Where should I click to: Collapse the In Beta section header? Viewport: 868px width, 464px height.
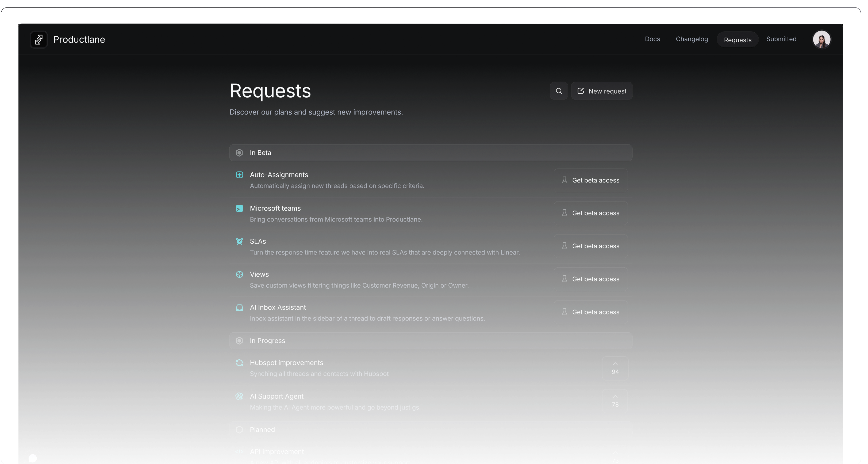431,153
